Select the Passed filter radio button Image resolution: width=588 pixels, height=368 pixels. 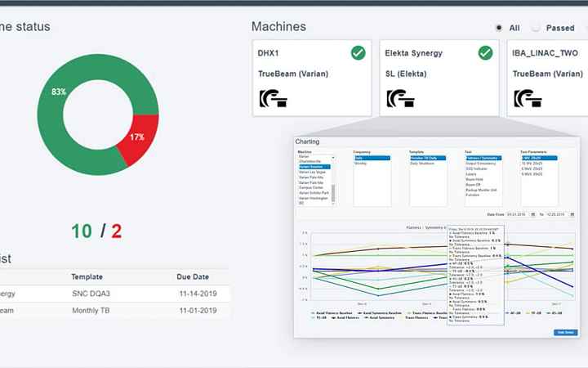pos(536,28)
